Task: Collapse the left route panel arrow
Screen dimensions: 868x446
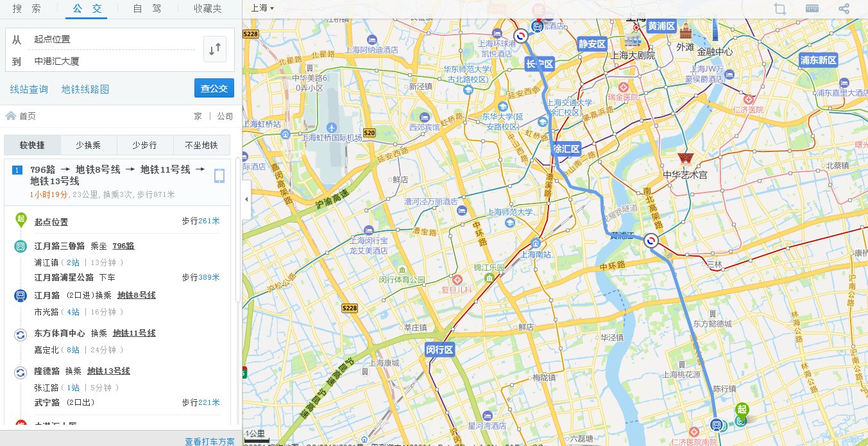Action: (245, 200)
